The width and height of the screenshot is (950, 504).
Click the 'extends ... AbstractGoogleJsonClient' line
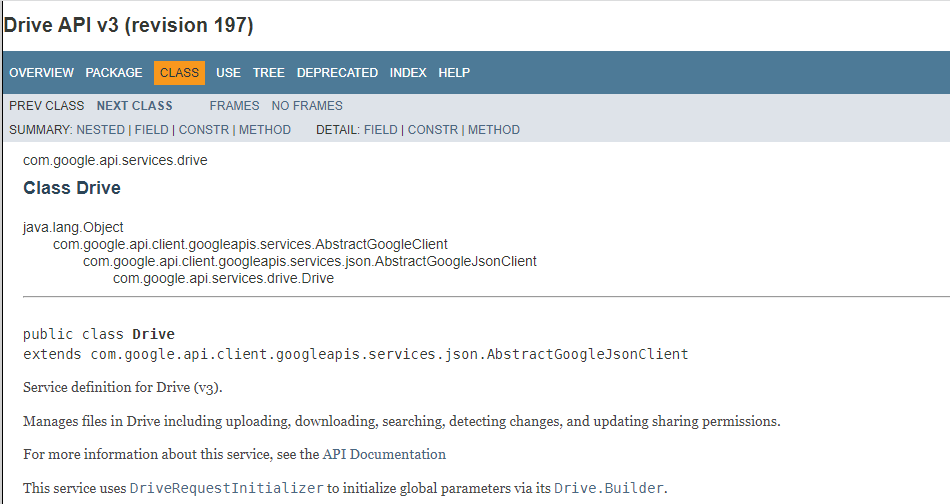(356, 354)
